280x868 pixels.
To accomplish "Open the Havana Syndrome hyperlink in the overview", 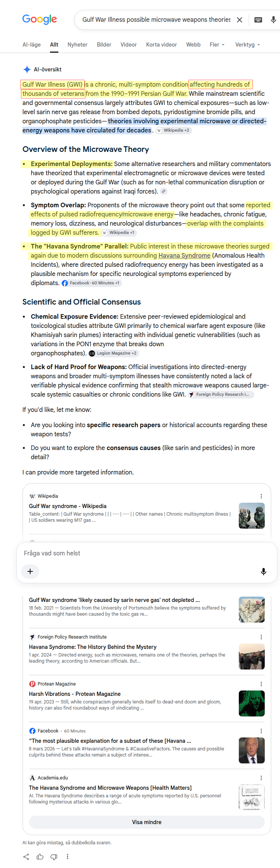I will point(184,255).
